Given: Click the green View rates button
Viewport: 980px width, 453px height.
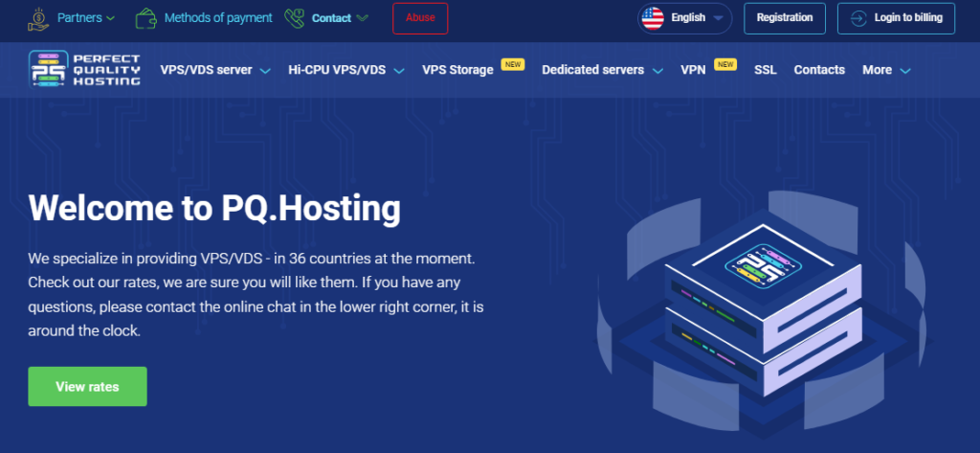Looking at the screenshot, I should 87,387.
